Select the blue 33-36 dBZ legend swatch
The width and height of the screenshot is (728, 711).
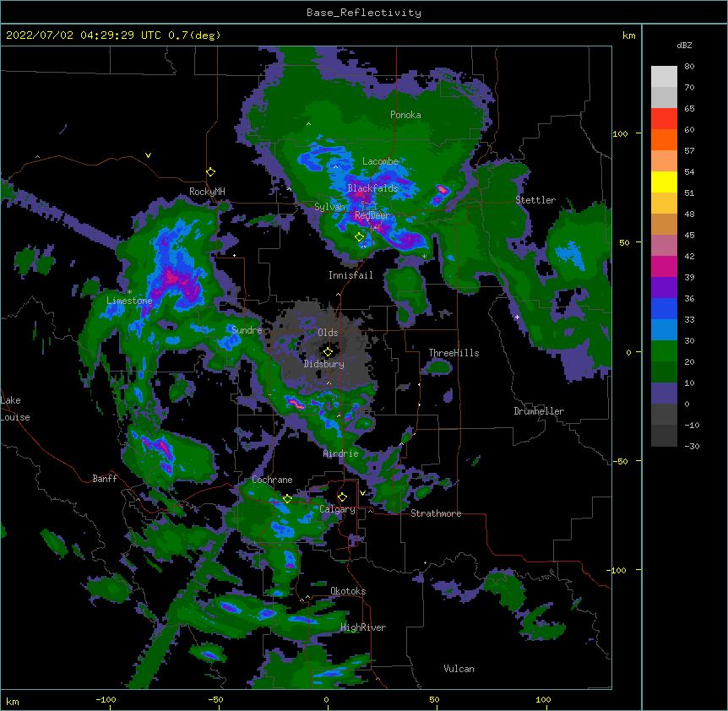[664, 308]
